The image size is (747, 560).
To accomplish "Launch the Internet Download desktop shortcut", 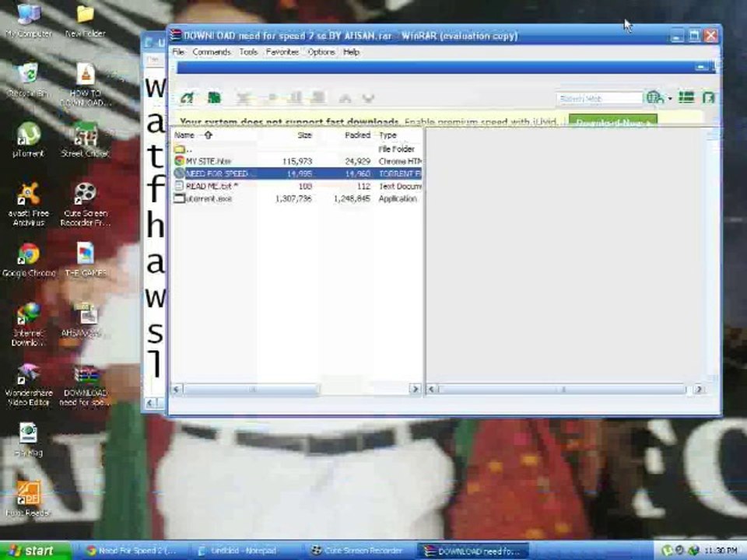I will point(29,325).
